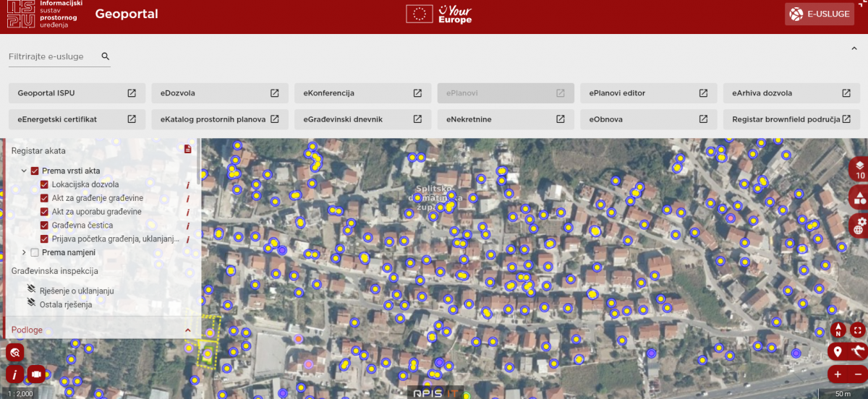Screen dimensions: 868x399
Task: Click the Filtrirajte e-usluge search field
Action: pyautogui.click(x=51, y=56)
